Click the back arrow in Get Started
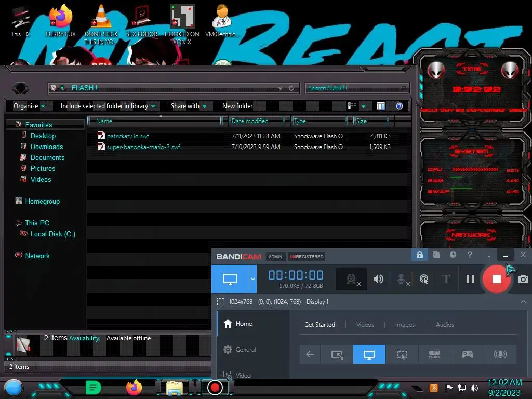532x399 pixels. coord(310,354)
